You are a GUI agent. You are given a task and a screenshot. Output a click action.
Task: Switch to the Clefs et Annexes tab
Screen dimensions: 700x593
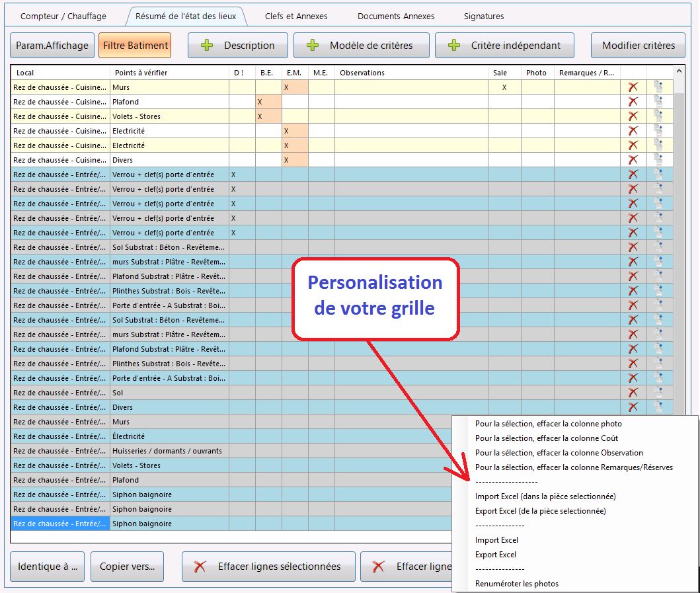pos(296,16)
